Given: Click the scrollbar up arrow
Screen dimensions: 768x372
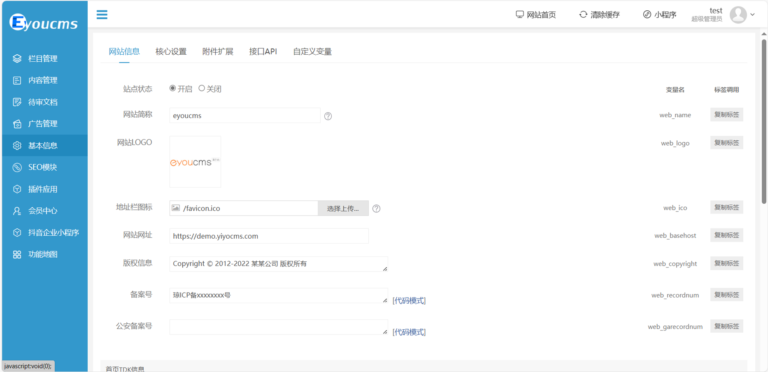Looking at the screenshot, I should click(764, 34).
